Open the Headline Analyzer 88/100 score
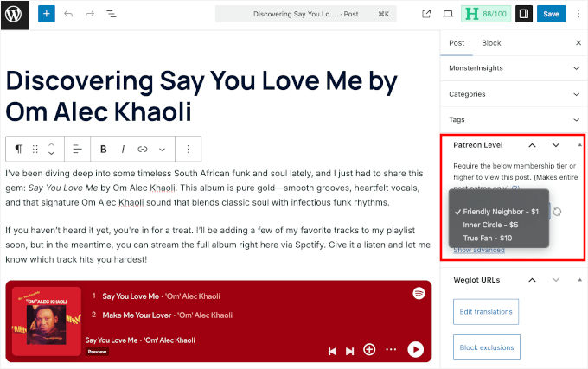 [486, 14]
